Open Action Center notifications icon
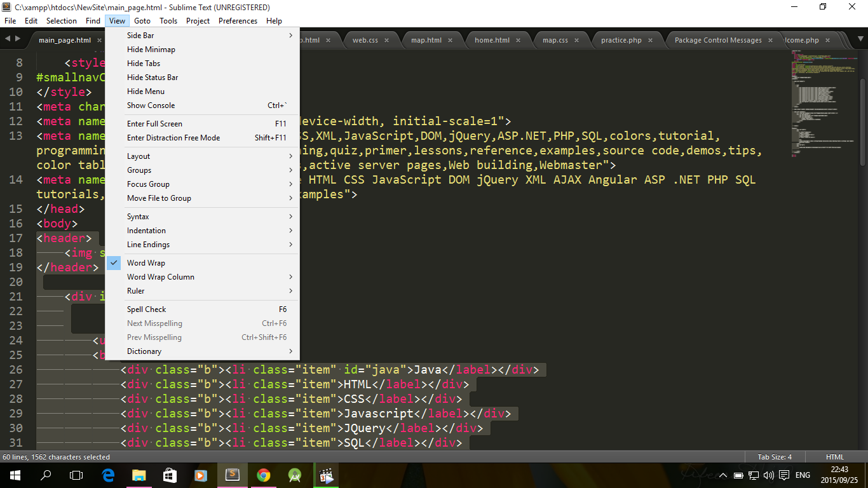The image size is (868, 488). (784, 475)
